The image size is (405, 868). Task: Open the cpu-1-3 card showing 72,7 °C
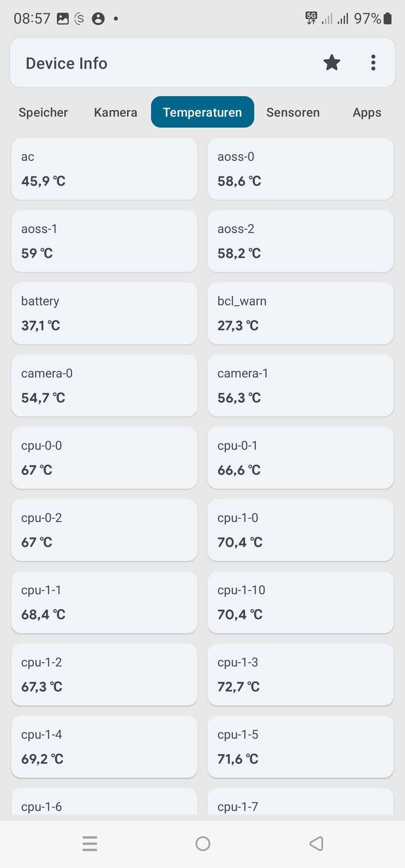(x=300, y=674)
